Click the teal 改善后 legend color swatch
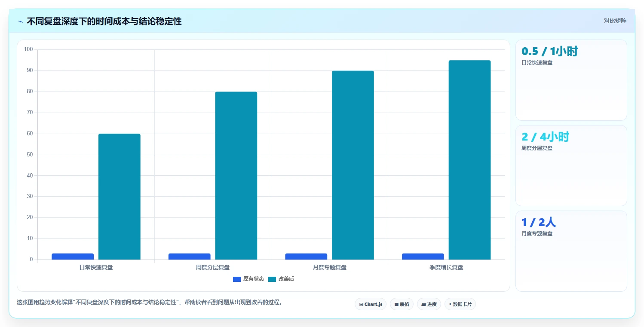This screenshot has width=644, height=327. coord(272,279)
